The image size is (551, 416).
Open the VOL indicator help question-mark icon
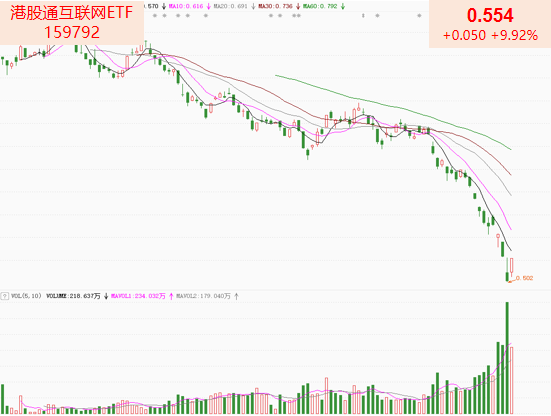point(5,296)
